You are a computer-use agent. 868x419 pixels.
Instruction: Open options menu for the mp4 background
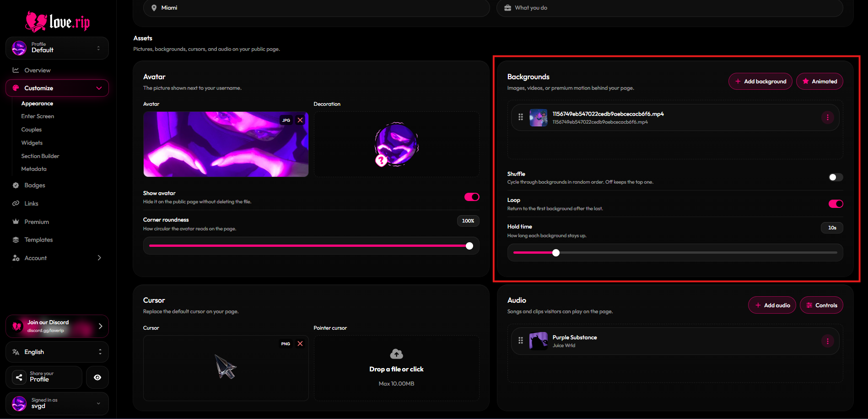[827, 117]
